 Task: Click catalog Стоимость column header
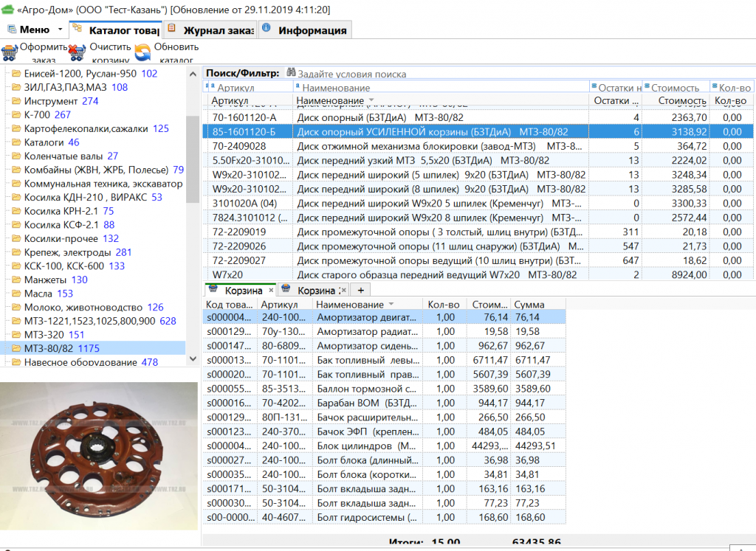point(675,100)
